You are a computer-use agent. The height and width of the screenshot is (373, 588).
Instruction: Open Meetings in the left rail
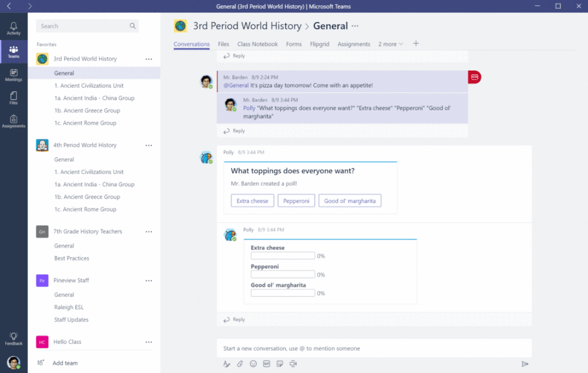14,75
